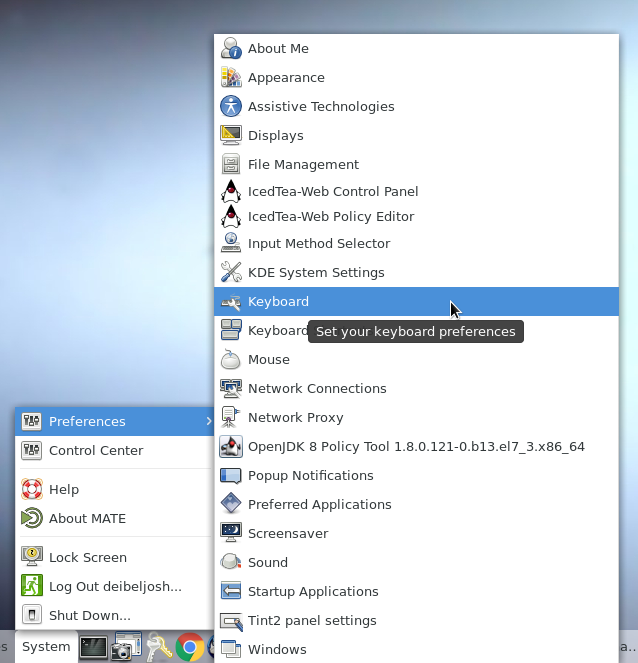The width and height of the screenshot is (638, 663).
Task: Expand the Preferences submenu arrow
Action: [208, 421]
